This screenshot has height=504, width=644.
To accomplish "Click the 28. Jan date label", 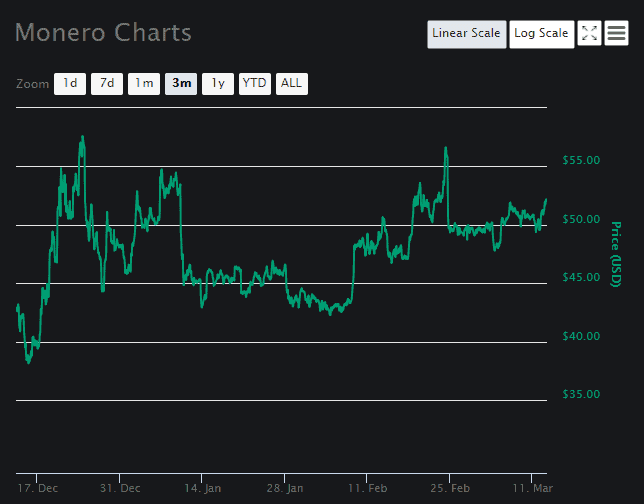I will click(285, 488).
